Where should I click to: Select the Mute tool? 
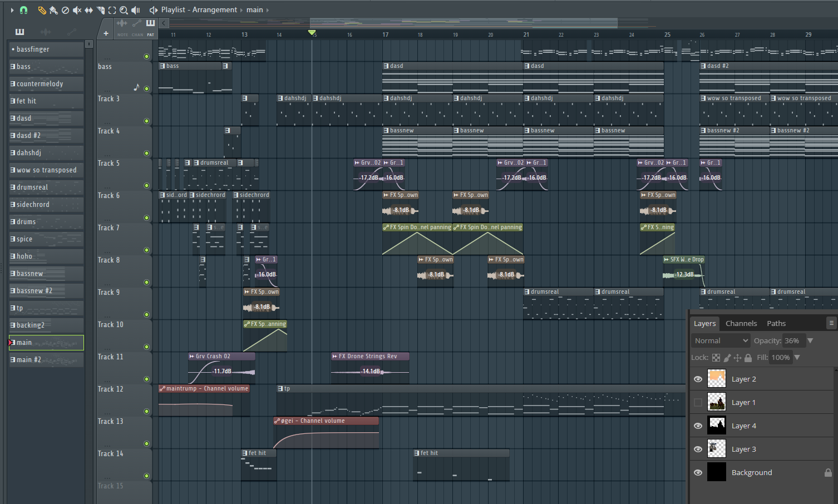pos(77,10)
